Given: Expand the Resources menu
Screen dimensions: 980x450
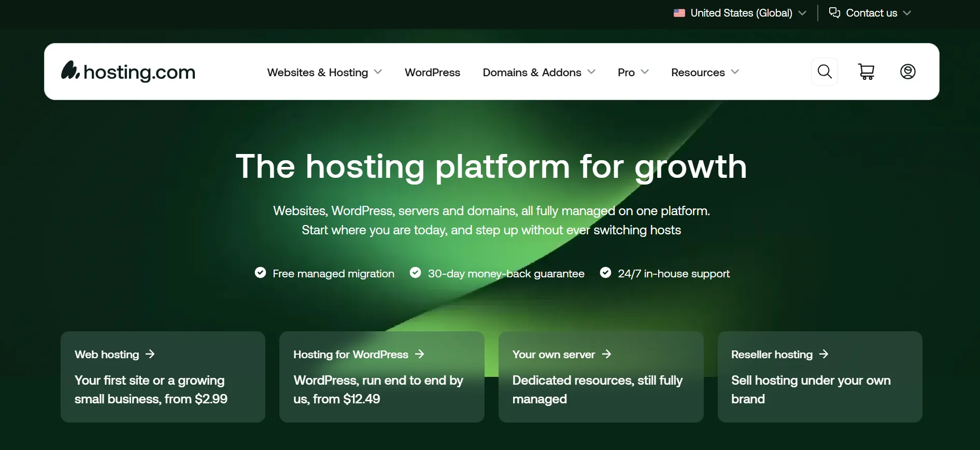Looking at the screenshot, I should [705, 73].
